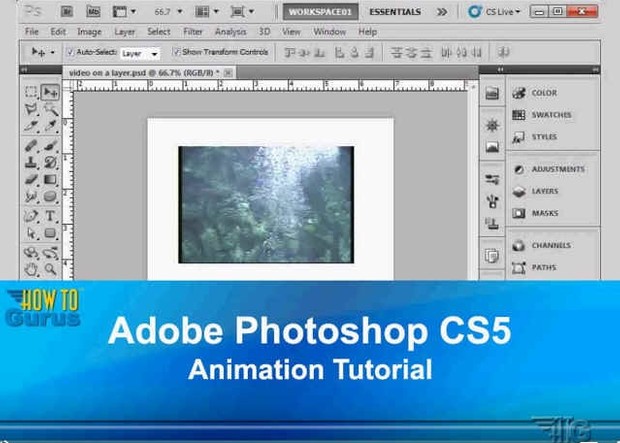The height and width of the screenshot is (443, 620).
Task: Select the Pen tool
Action: [x=31, y=216]
